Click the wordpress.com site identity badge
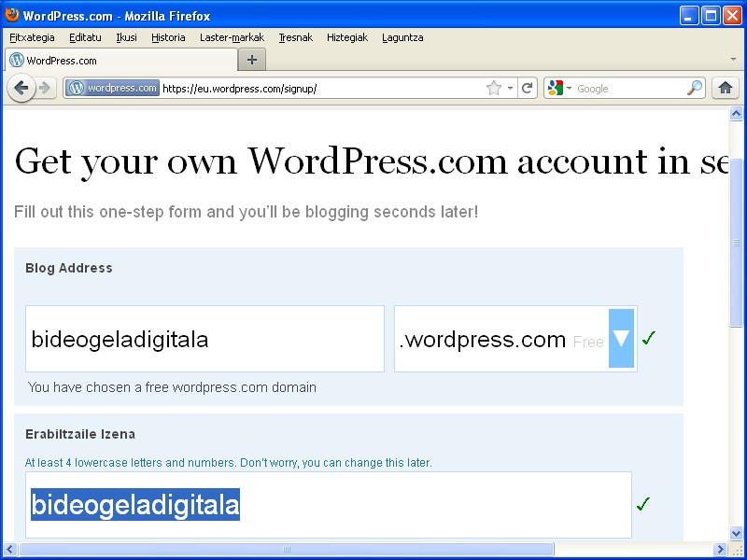Viewport: 747px width, 560px height. pos(112,88)
